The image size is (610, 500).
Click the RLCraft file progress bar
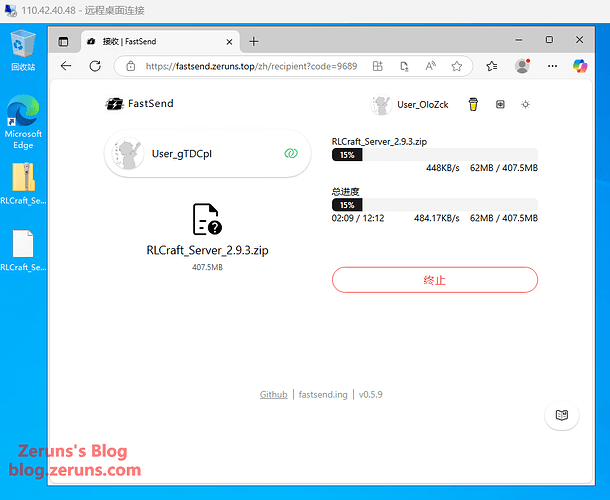coord(434,155)
